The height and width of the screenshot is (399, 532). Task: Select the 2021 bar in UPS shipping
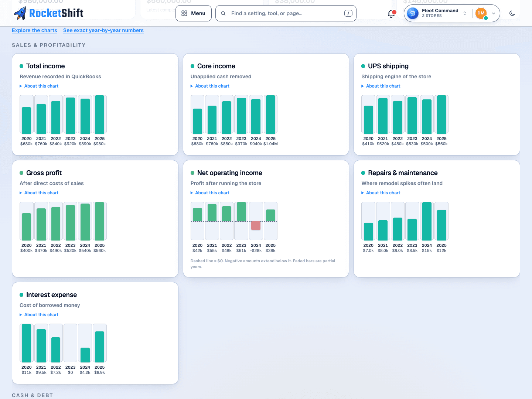pyautogui.click(x=383, y=116)
